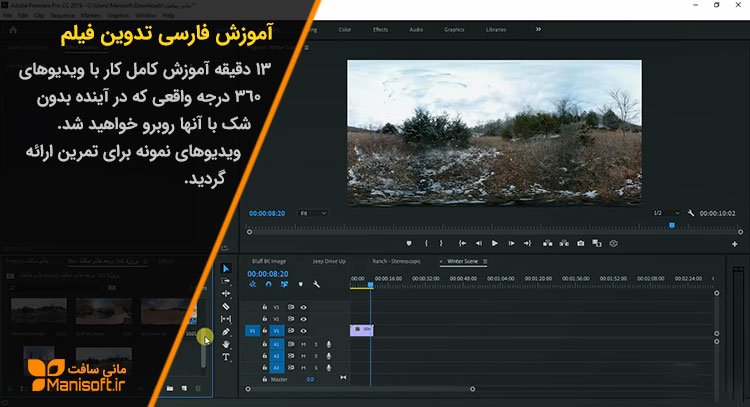Screen dimensions: 750x407
Task: Toggle insert sequences as nests
Action: [x=253, y=285]
